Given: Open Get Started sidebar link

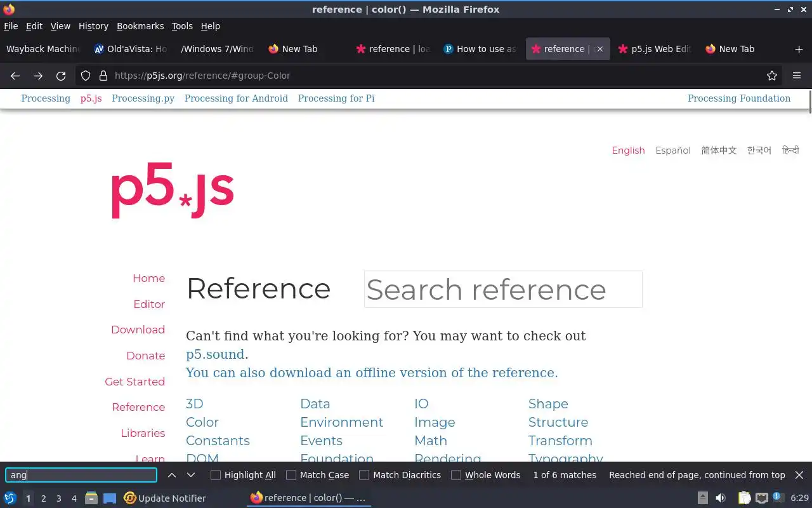Looking at the screenshot, I should point(134,382).
